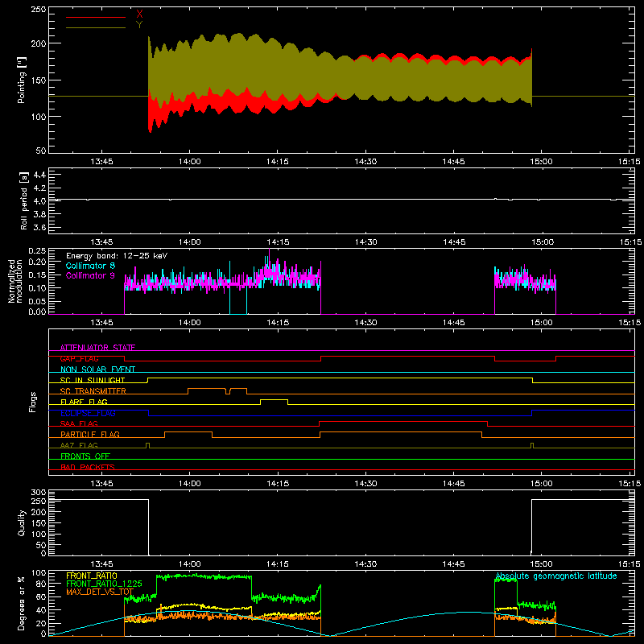644x644 pixels.
Task: Click the green 'FRONT_RATIO_1225' legend label
Action: coord(105,584)
